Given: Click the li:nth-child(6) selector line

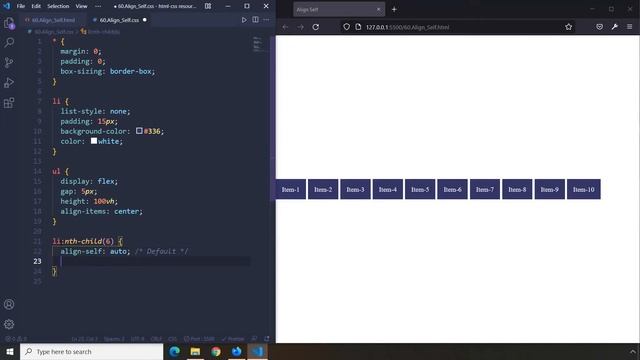Looking at the screenshot, I should click(x=87, y=241).
